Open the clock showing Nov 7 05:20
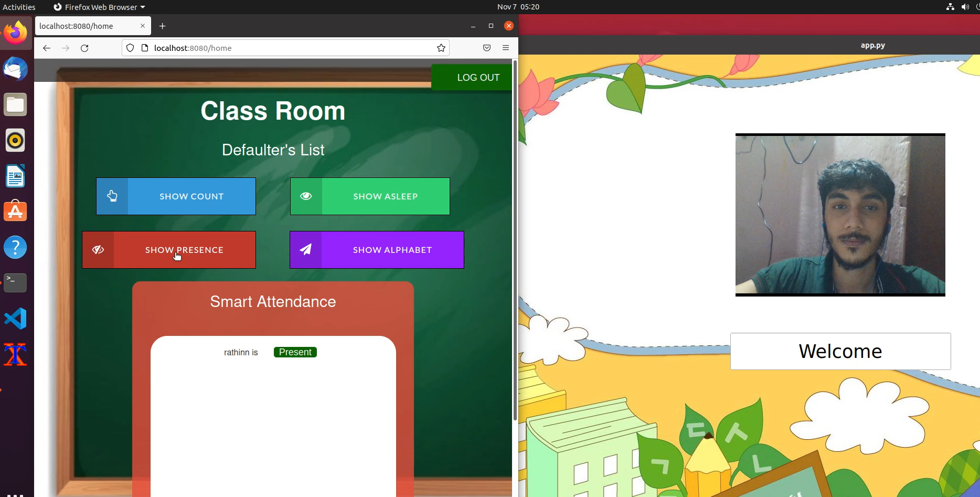This screenshot has height=497, width=980. tap(518, 7)
